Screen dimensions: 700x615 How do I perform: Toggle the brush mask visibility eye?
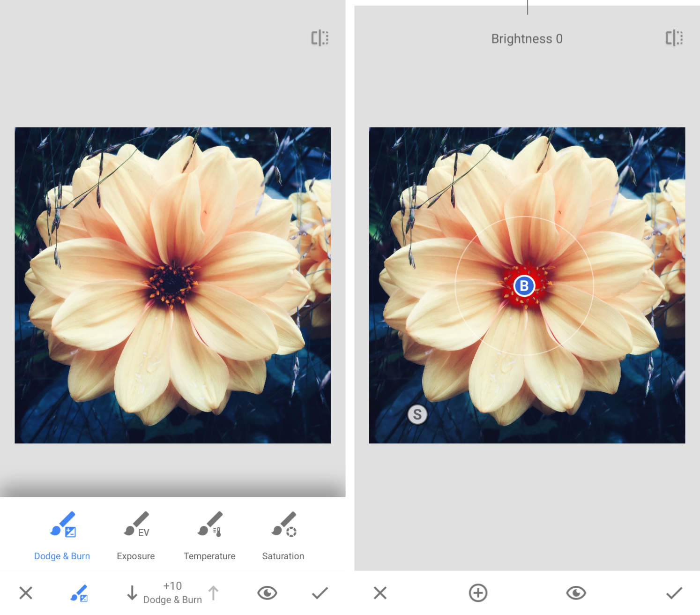[x=267, y=593]
